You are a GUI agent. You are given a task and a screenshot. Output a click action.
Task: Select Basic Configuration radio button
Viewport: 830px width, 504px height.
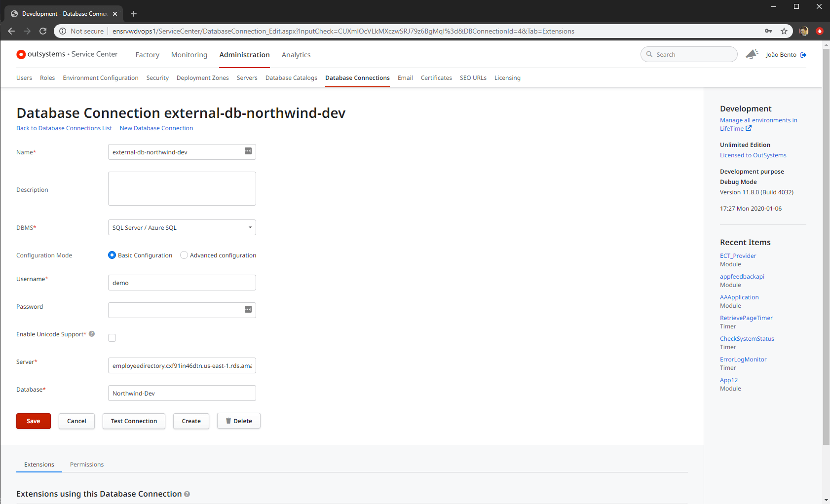(x=112, y=255)
